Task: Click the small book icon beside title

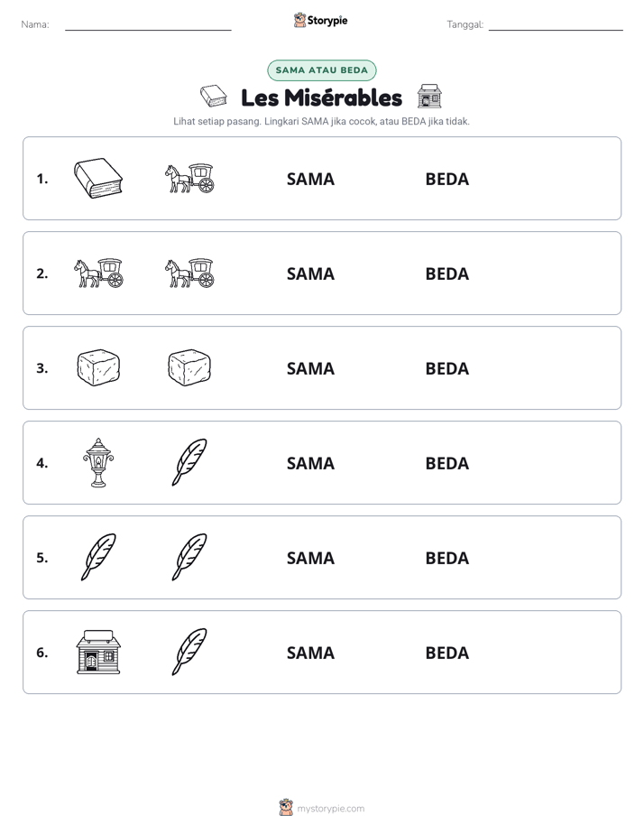Action: coord(214,97)
